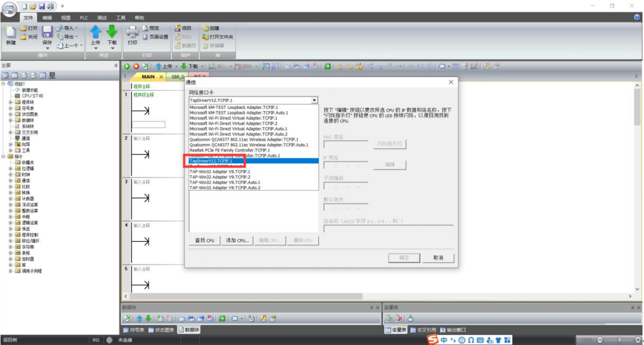Click the 查找 CPU button
Image resolution: width=644 pixels, height=345 pixels.
point(205,240)
